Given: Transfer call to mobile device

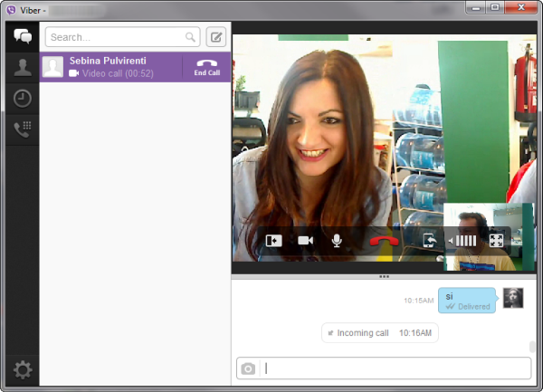Looking at the screenshot, I should [x=430, y=240].
